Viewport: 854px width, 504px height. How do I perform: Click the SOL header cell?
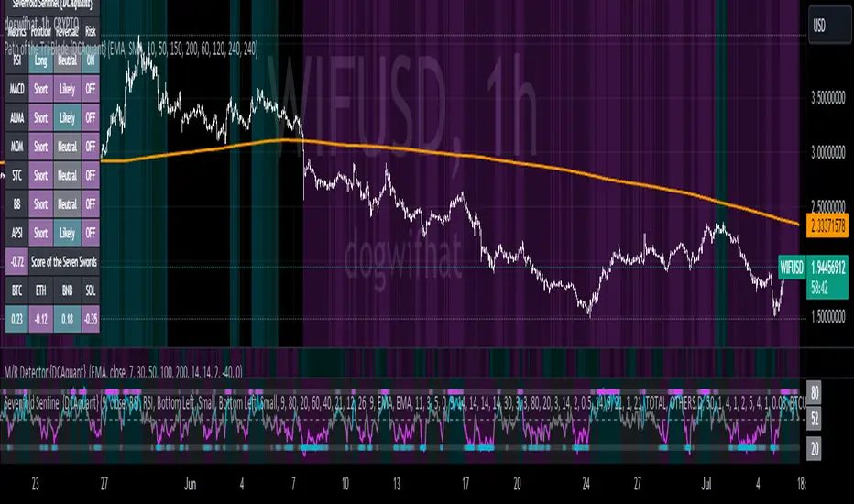tap(91, 290)
